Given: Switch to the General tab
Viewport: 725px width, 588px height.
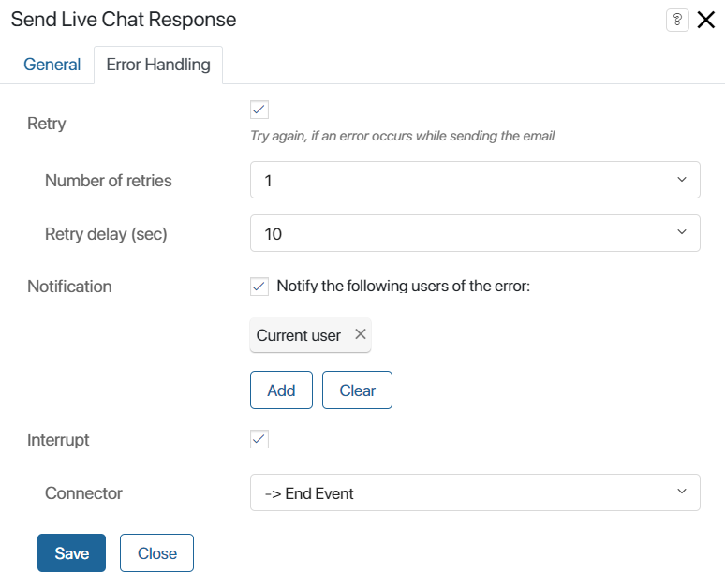Looking at the screenshot, I should point(52,65).
